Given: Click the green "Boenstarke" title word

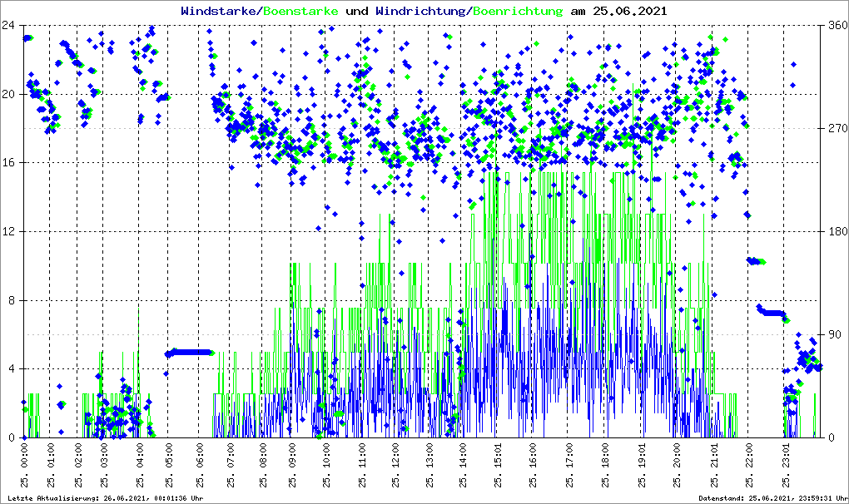Looking at the screenshot, I should point(300,11).
